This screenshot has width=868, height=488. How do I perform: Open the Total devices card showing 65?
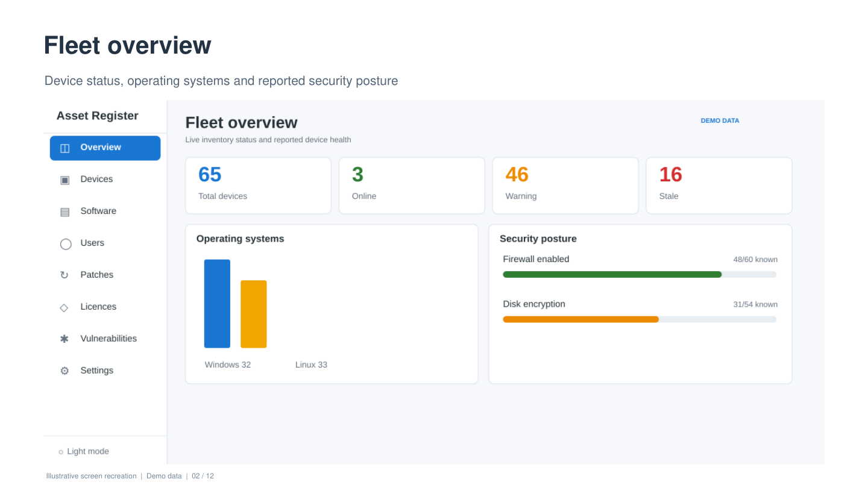click(258, 186)
